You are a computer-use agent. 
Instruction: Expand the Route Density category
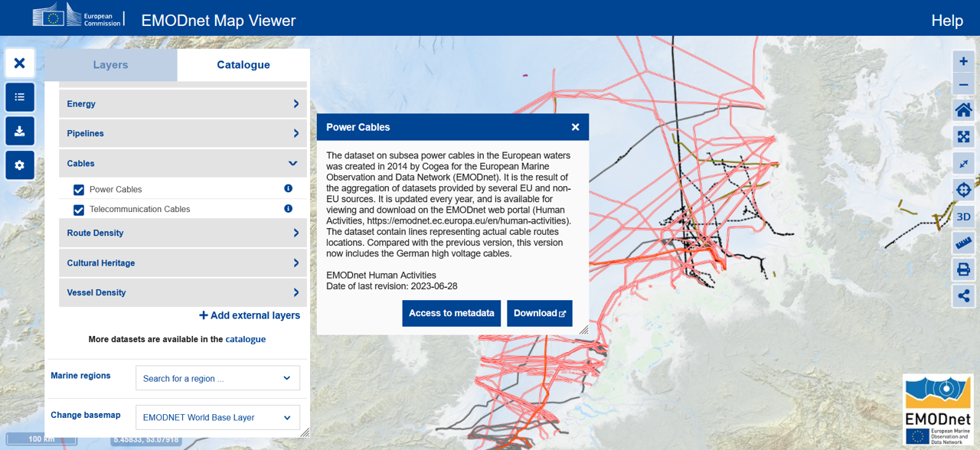pyautogui.click(x=183, y=233)
